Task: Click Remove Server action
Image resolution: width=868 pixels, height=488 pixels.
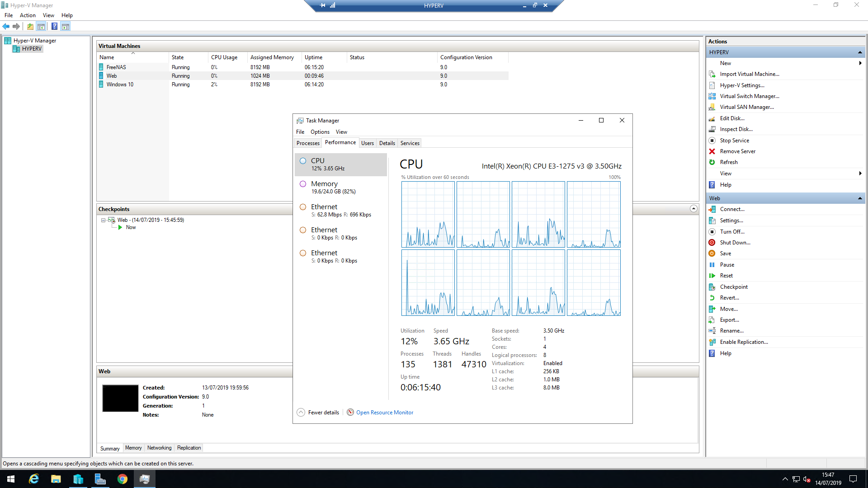Action: pos(737,151)
